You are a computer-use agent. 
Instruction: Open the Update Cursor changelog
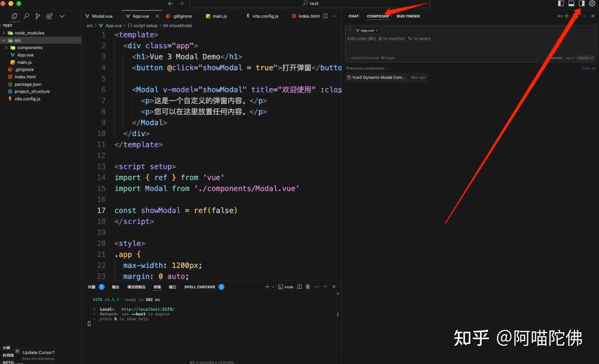point(40,352)
